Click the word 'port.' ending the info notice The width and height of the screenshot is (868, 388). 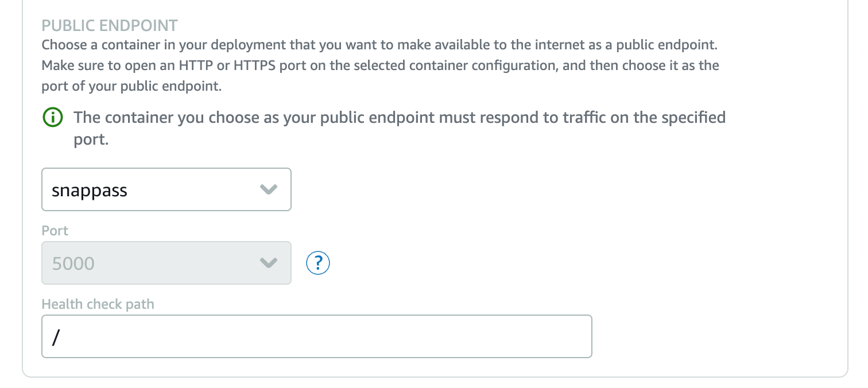coord(91,140)
